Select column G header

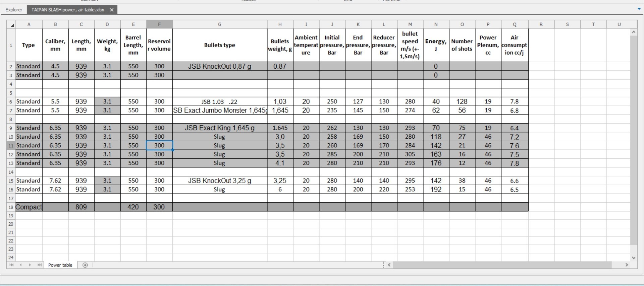point(220,24)
